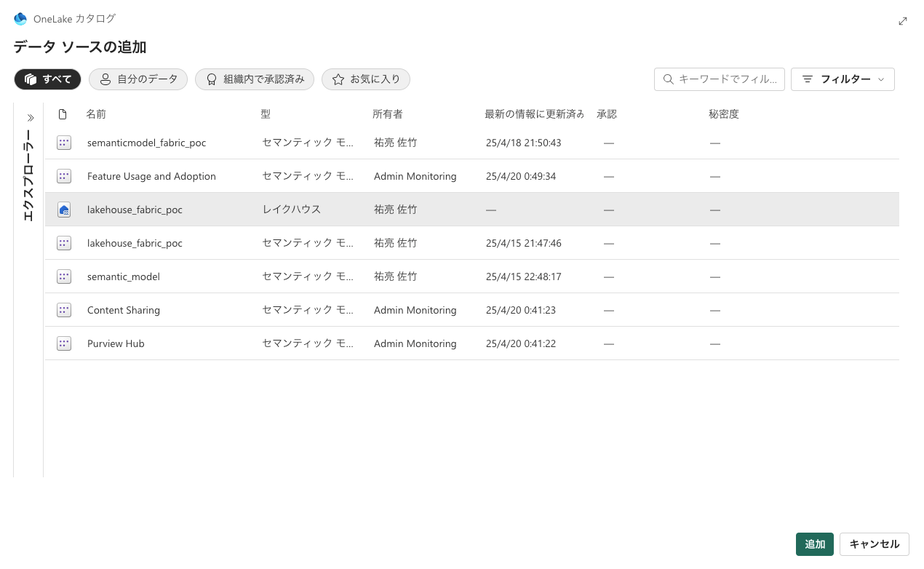Click the search magnifier icon
The width and height of the screenshot is (924, 569).
tap(668, 79)
